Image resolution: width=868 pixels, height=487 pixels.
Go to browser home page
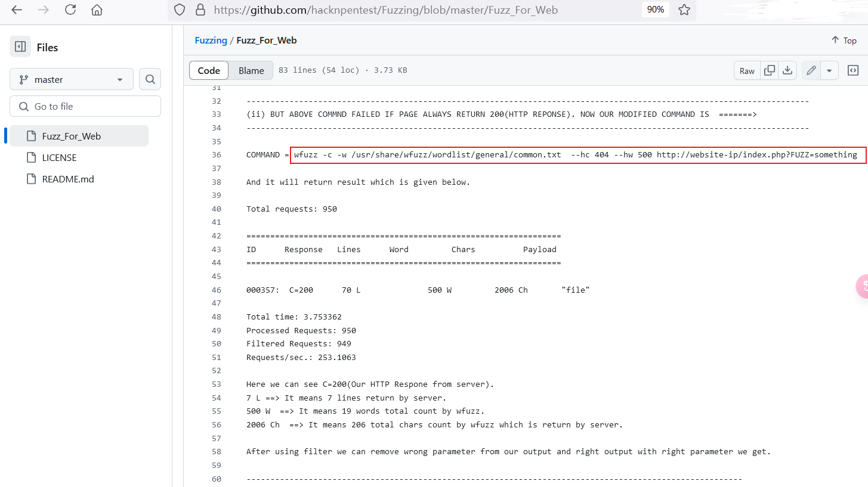point(97,10)
